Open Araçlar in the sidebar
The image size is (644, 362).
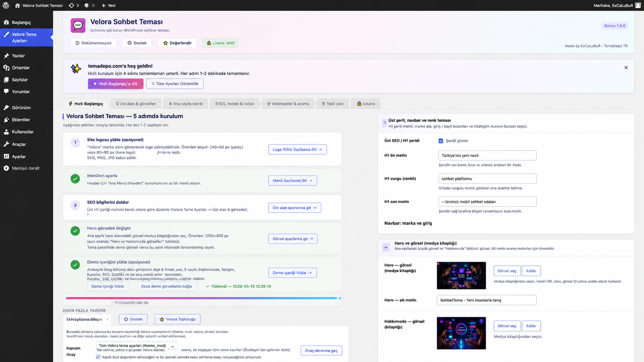click(27, 144)
